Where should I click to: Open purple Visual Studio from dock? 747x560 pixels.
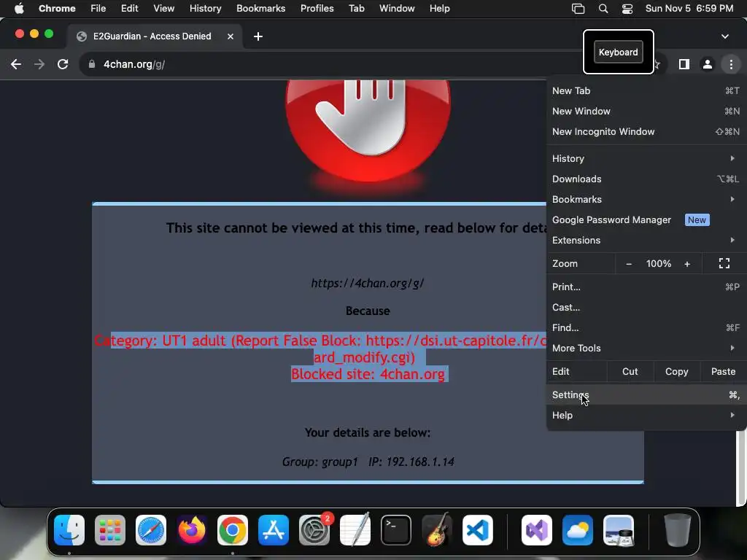point(537,530)
